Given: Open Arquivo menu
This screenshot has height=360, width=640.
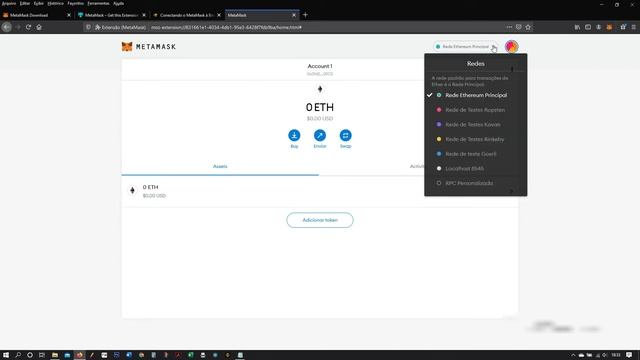Looking at the screenshot, I should coord(9,3).
